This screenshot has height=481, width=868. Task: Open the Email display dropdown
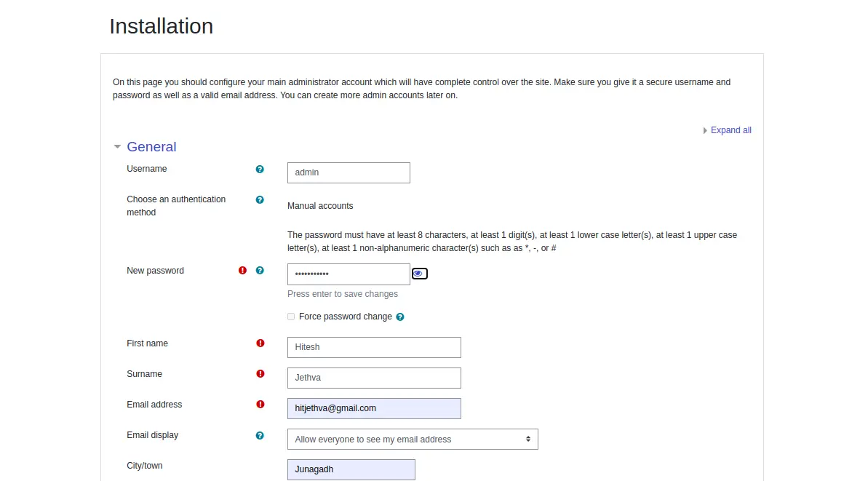click(413, 440)
